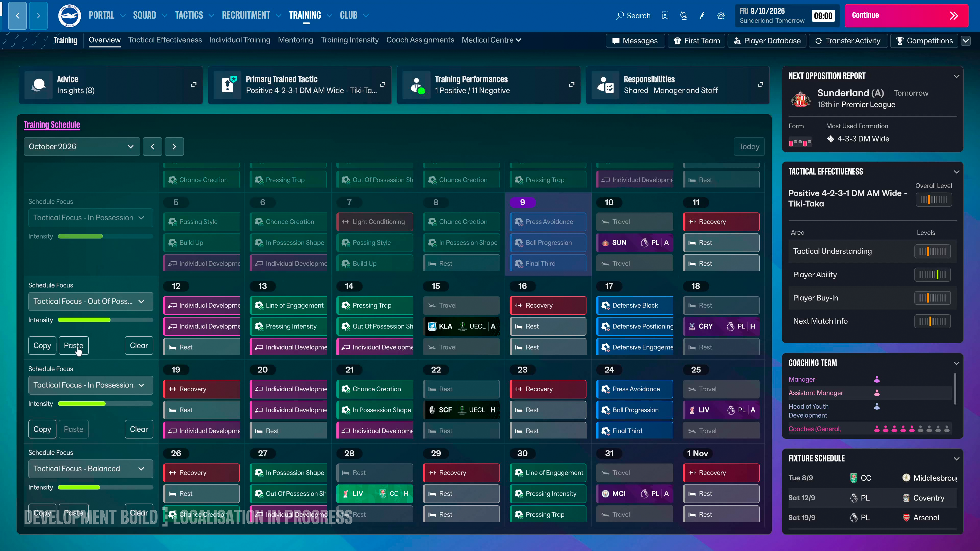Click the pencil edit icon in top bar
980x551 pixels.
click(702, 16)
